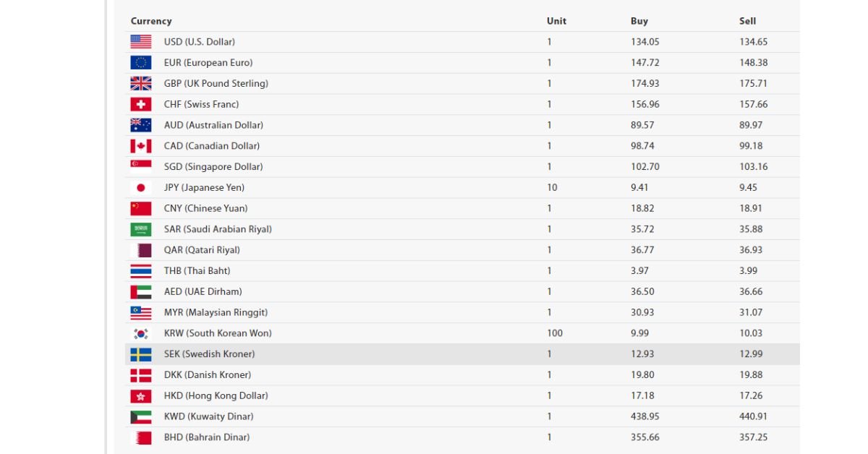Click the Currency column header
868x454 pixels.
tap(151, 21)
